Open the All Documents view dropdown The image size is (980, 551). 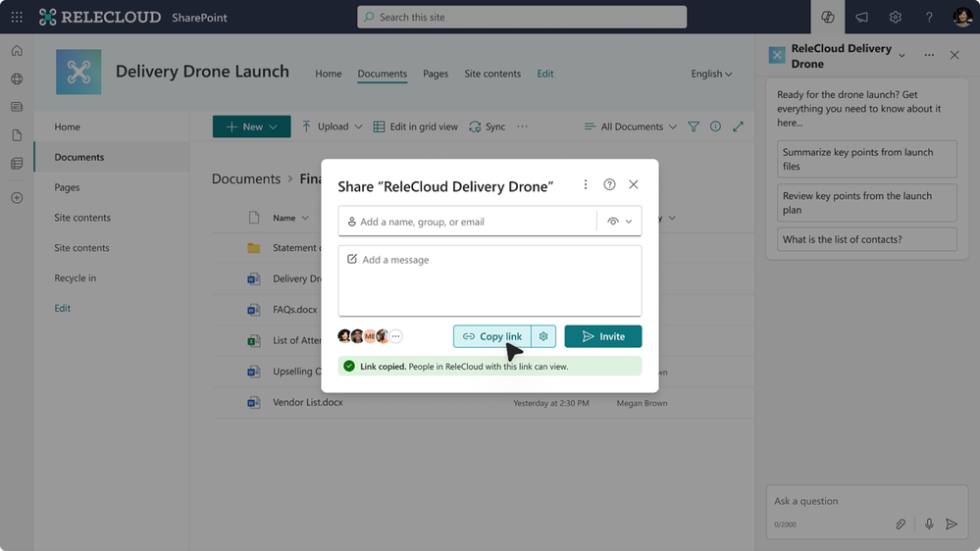click(630, 126)
